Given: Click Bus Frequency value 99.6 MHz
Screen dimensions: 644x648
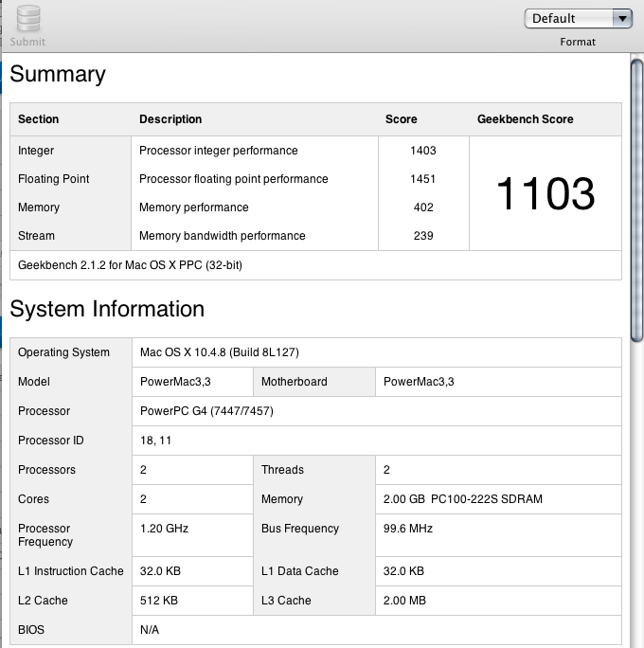Looking at the screenshot, I should (x=408, y=529).
